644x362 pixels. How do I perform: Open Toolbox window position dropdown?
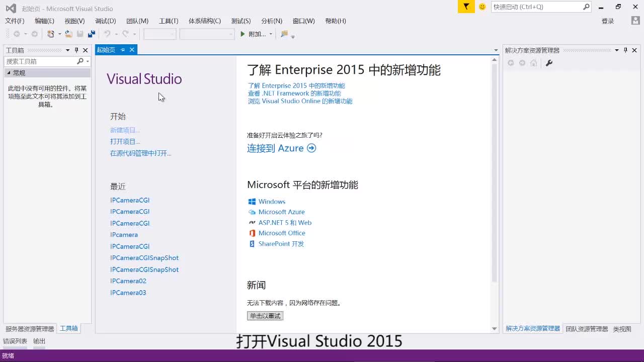(67, 50)
